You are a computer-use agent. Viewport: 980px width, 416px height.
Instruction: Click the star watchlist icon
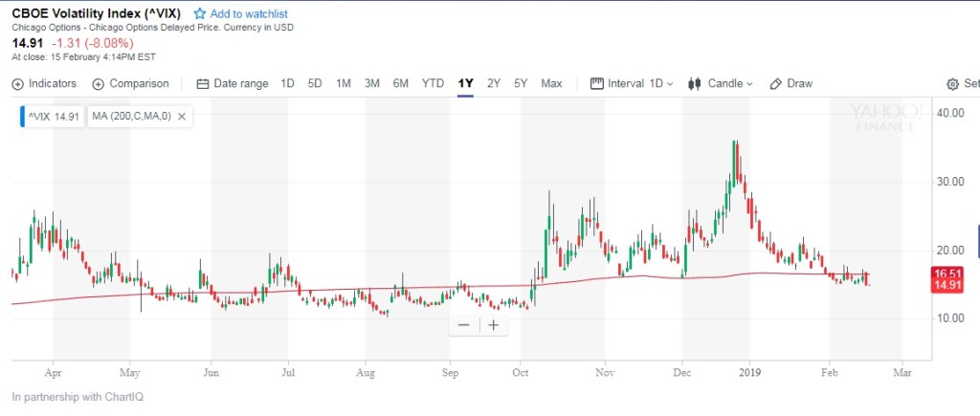pyautogui.click(x=199, y=13)
